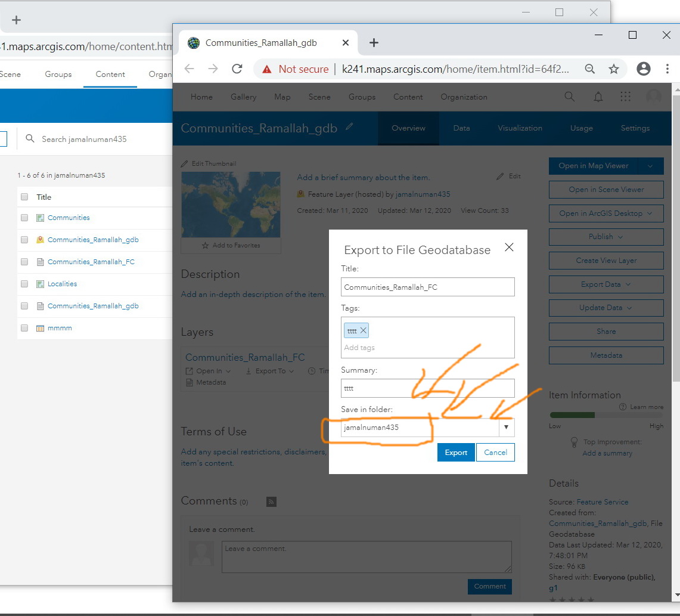Viewport: 680px width, 616px height.
Task: Switch to the Overview tab
Action: coord(408,128)
